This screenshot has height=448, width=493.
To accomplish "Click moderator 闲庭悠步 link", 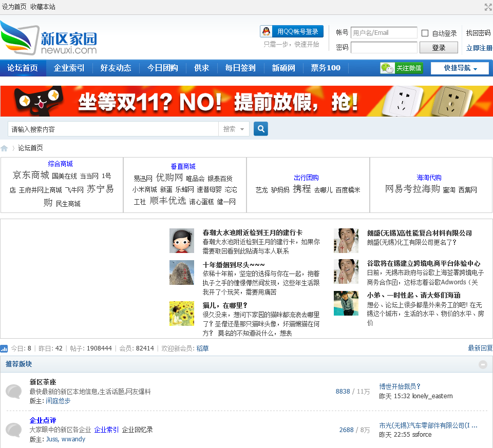I will click(x=58, y=401).
